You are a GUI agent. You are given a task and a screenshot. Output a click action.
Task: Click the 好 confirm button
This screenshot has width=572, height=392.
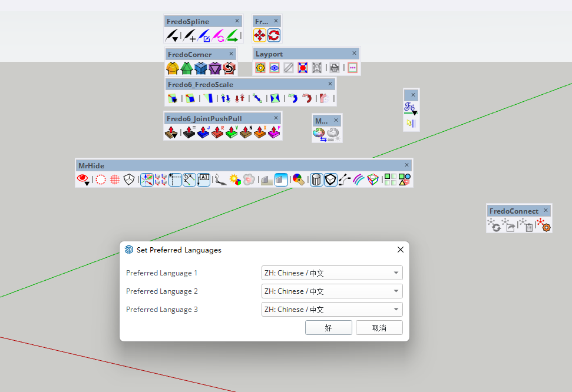(328, 328)
